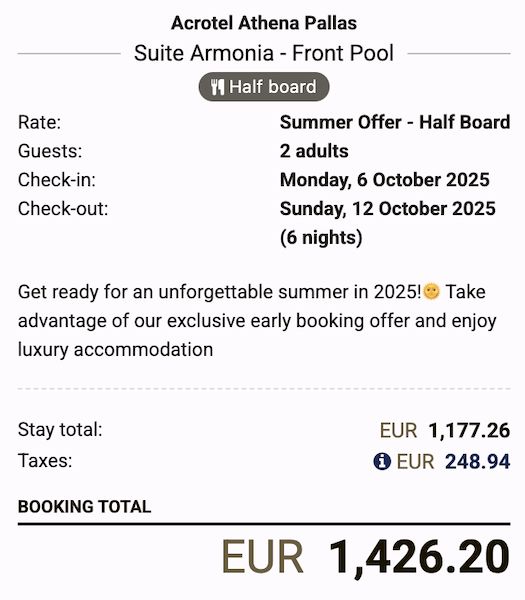Click the Monday, 6 October 2025 check-in date
The height and width of the screenshot is (600, 525).
point(385,180)
